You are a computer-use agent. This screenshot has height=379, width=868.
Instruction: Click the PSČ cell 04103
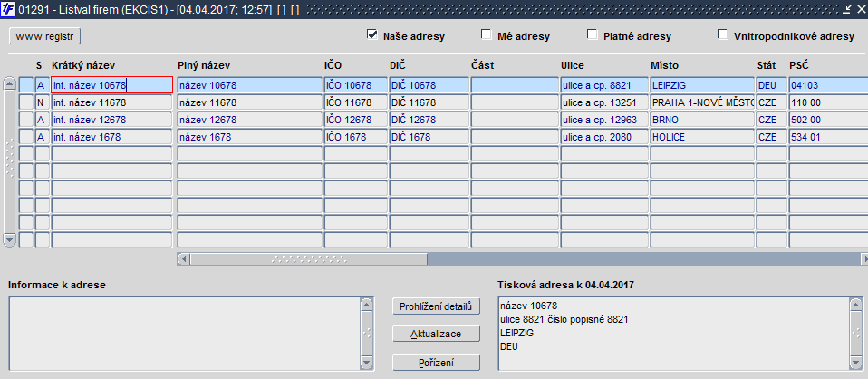(828, 85)
